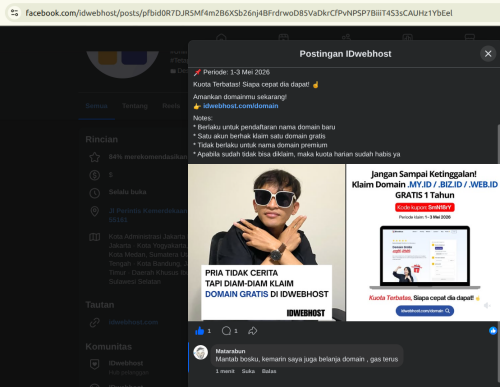This screenshot has width=500, height=387.
Task: Switch to the Tentang tab
Action: pos(135,106)
